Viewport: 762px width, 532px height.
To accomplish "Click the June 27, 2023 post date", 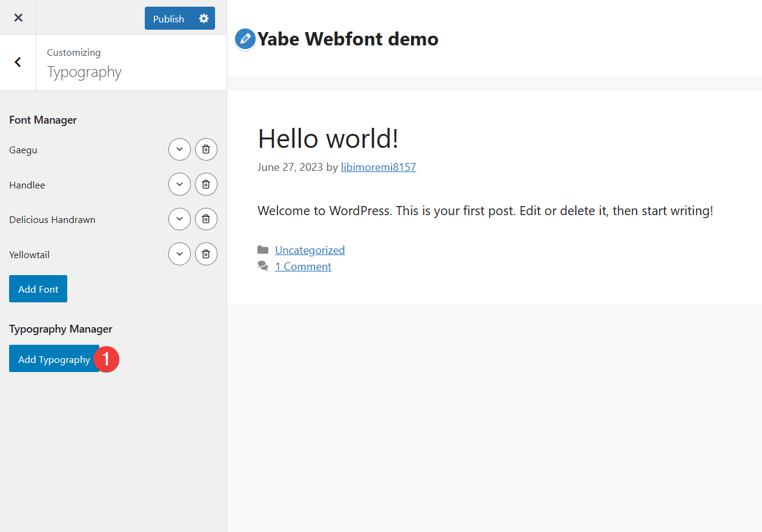I will pyautogui.click(x=290, y=167).
